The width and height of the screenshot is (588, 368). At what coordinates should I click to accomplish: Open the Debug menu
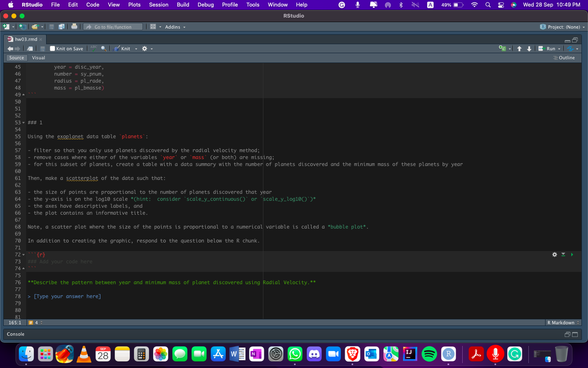[x=206, y=4]
